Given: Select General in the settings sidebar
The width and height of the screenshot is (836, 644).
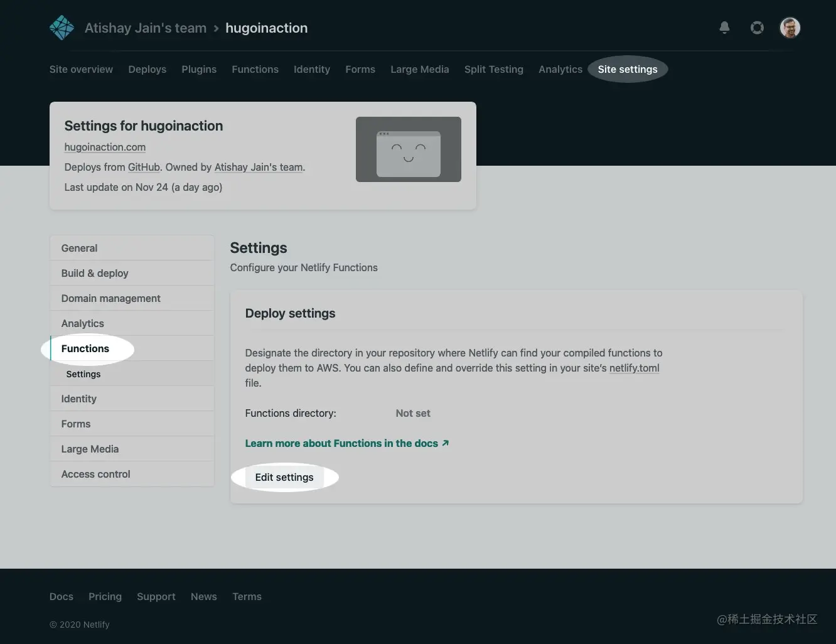Looking at the screenshot, I should tap(132, 248).
